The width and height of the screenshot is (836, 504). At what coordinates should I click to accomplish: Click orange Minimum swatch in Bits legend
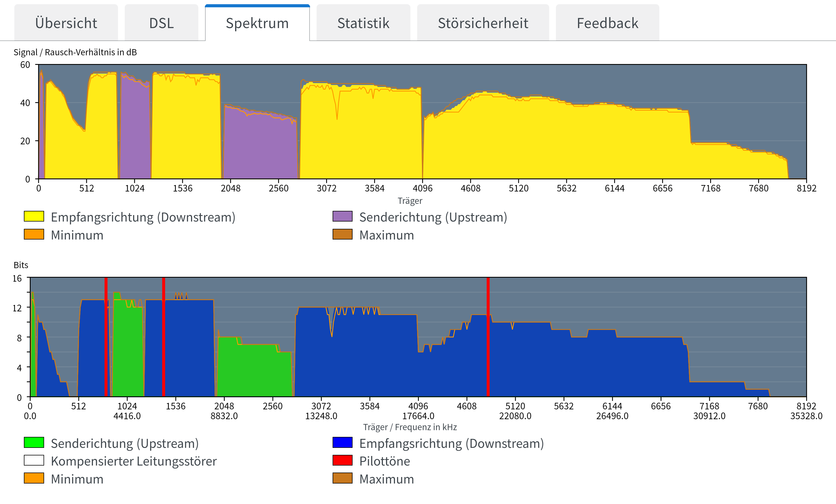[x=34, y=478]
